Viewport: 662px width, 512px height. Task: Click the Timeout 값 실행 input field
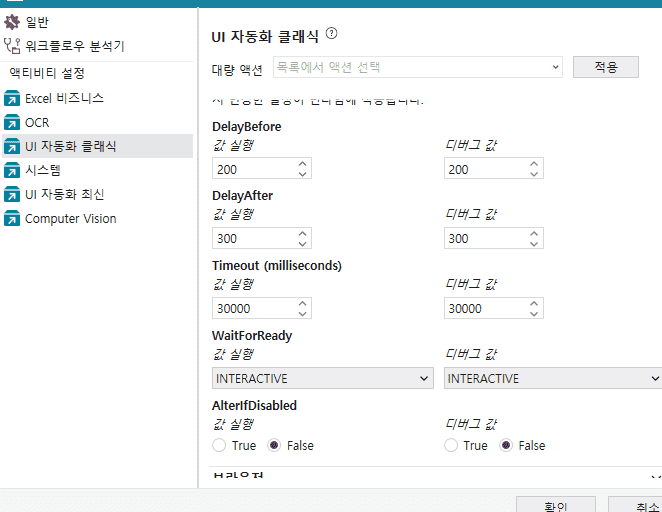[x=253, y=309]
